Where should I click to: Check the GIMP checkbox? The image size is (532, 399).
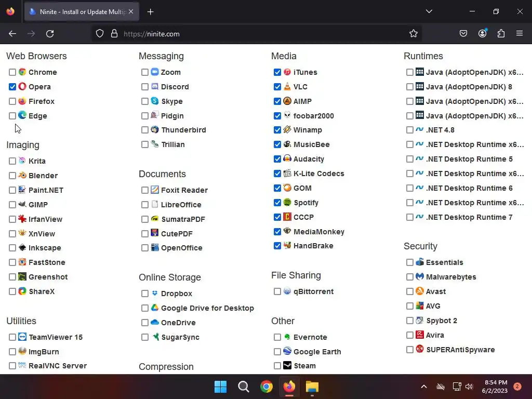[x=12, y=205]
